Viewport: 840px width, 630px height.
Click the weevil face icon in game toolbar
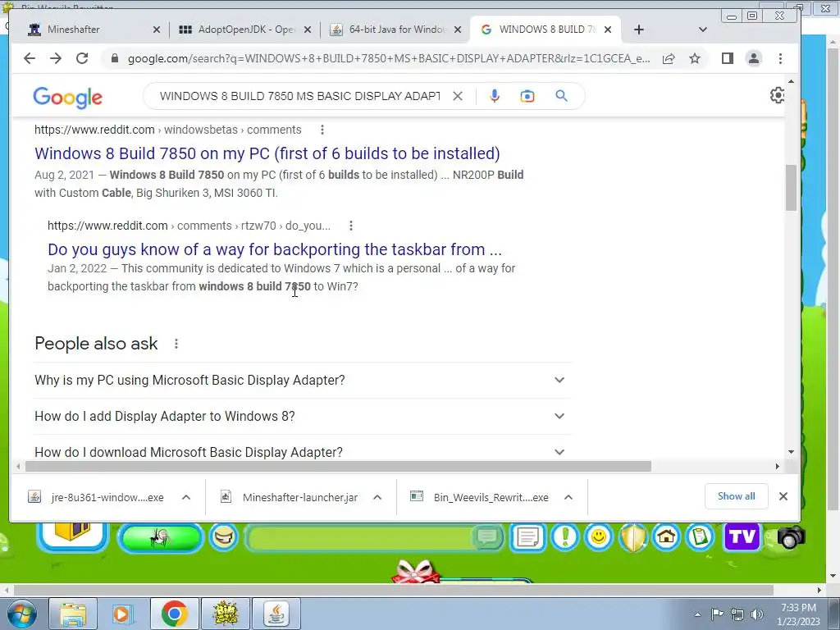(x=223, y=536)
